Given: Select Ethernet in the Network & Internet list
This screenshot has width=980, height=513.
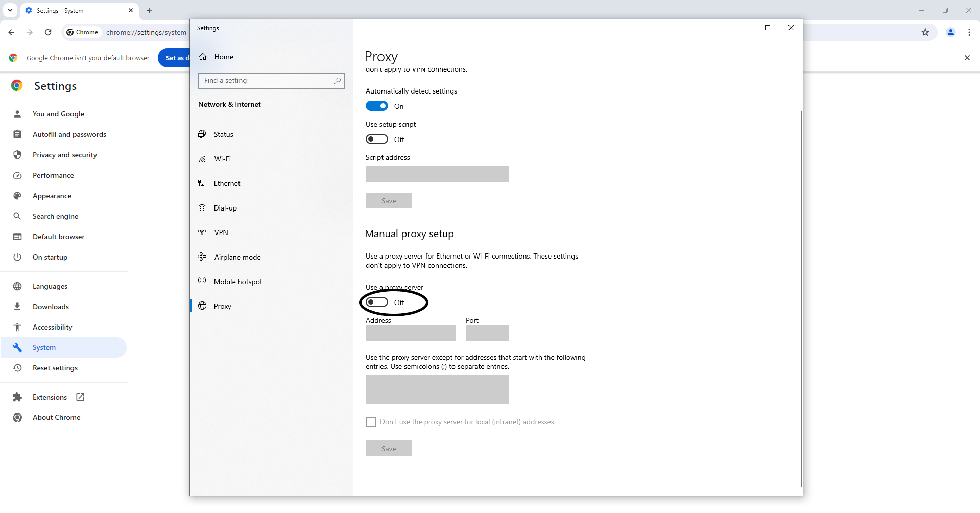Looking at the screenshot, I should tap(227, 183).
